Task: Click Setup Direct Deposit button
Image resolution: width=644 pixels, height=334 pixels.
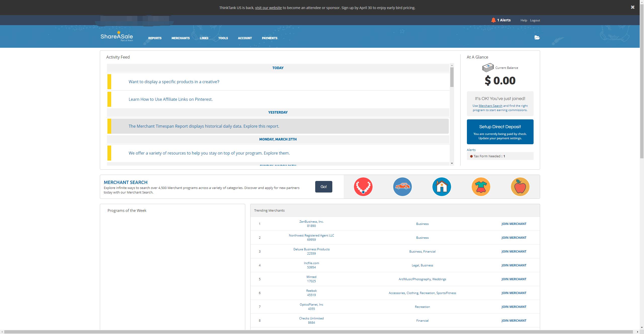Action: coord(500,132)
